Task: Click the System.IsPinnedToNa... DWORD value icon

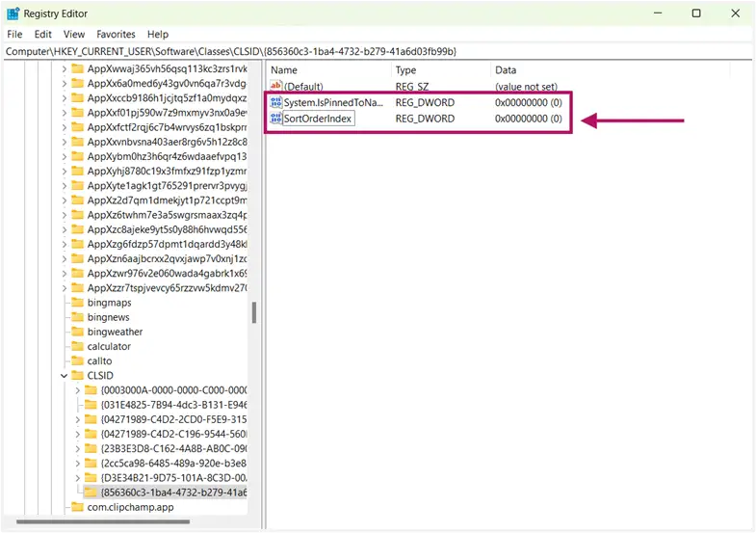Action: [x=275, y=102]
